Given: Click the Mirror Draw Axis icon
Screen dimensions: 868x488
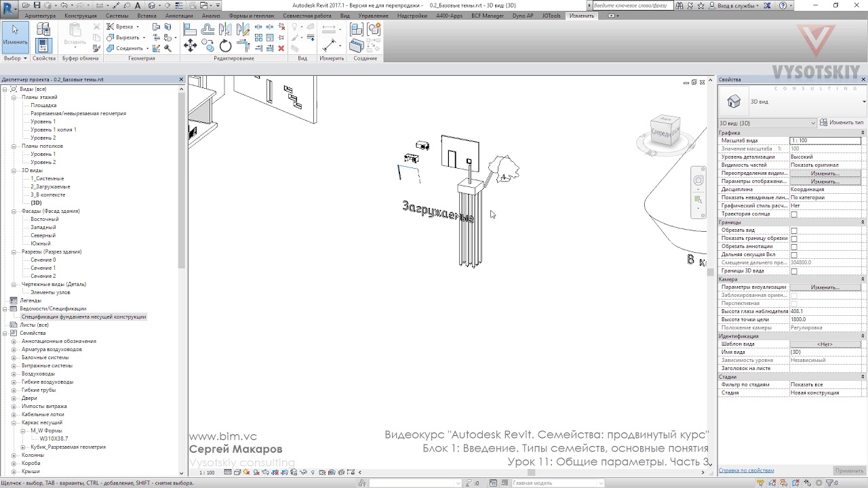Looking at the screenshot, I should point(243,29).
